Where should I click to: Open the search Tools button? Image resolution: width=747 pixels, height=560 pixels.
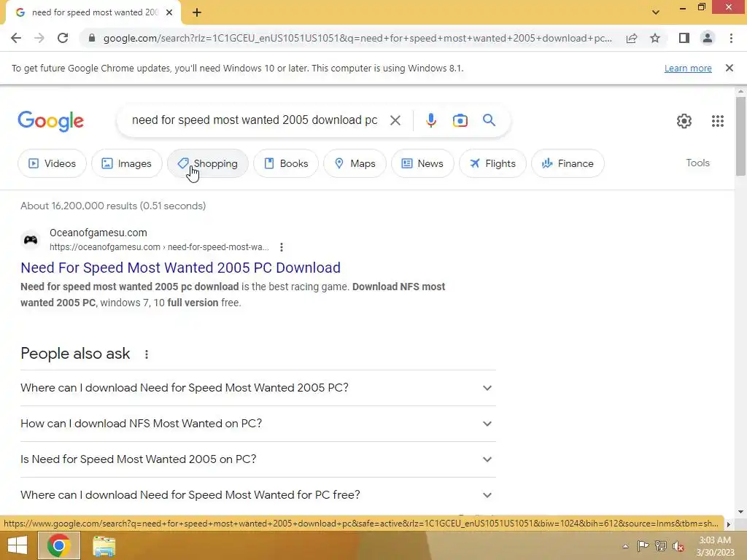[697, 163]
